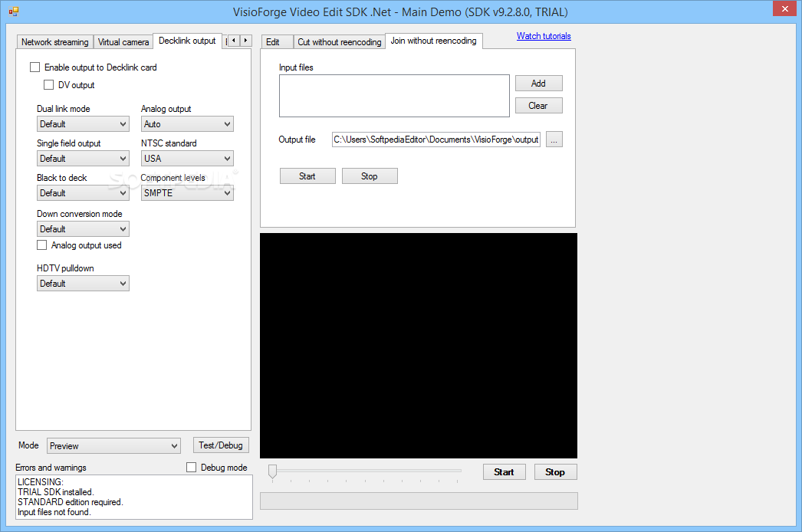
Task: Click the 'STANDARD edition required.' line
Action: click(x=70, y=502)
